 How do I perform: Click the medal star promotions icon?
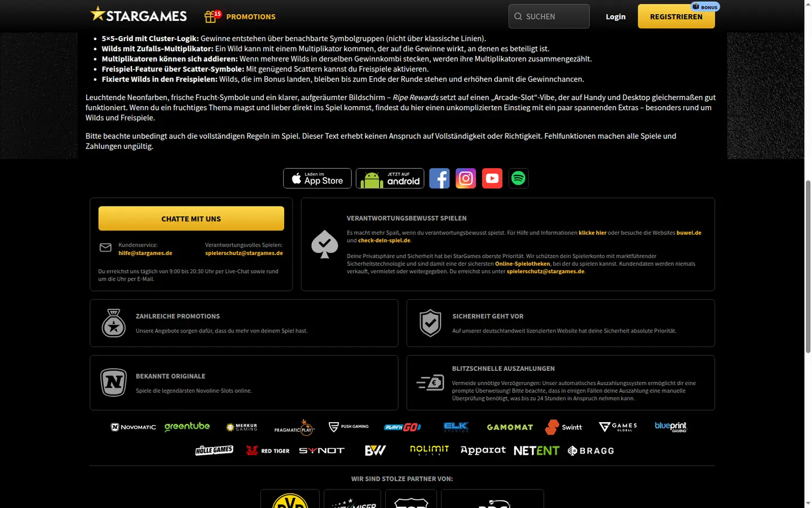click(114, 323)
